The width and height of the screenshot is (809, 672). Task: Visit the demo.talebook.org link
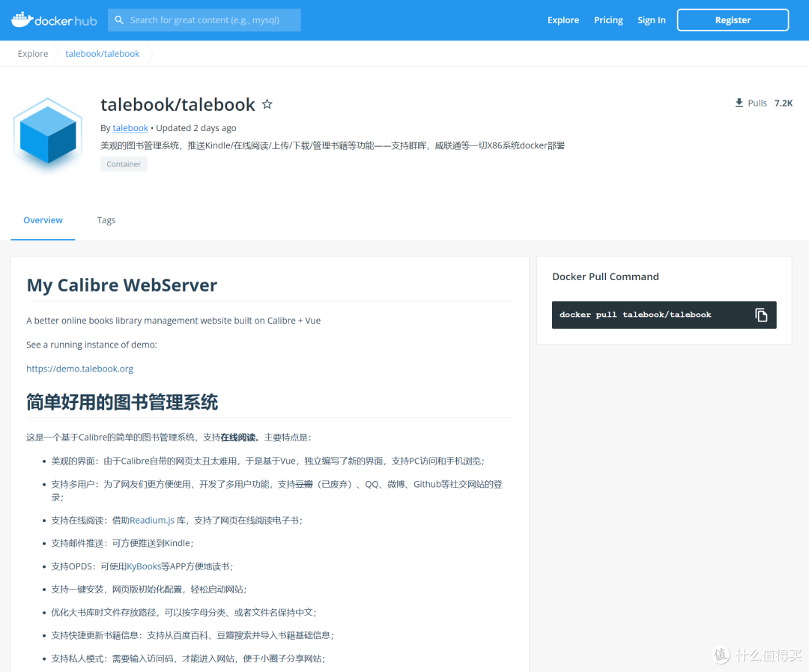tap(79, 368)
